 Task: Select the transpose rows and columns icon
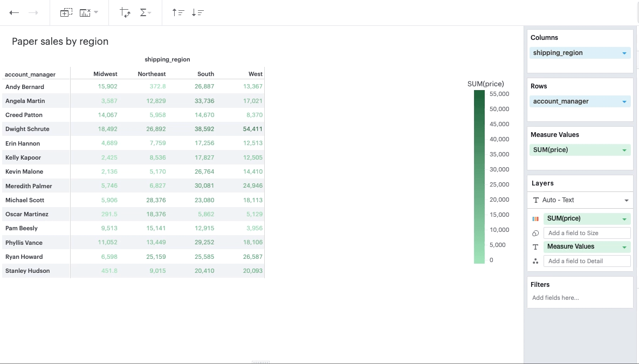[124, 12]
